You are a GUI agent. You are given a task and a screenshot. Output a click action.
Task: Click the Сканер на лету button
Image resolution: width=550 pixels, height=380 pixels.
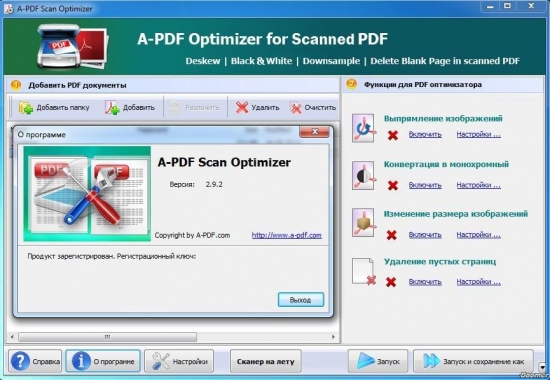[266, 361]
